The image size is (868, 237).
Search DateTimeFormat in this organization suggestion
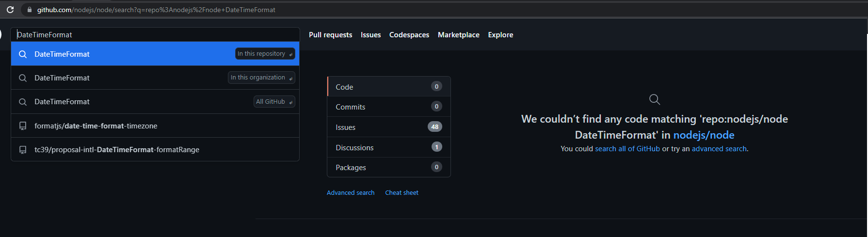tap(155, 78)
